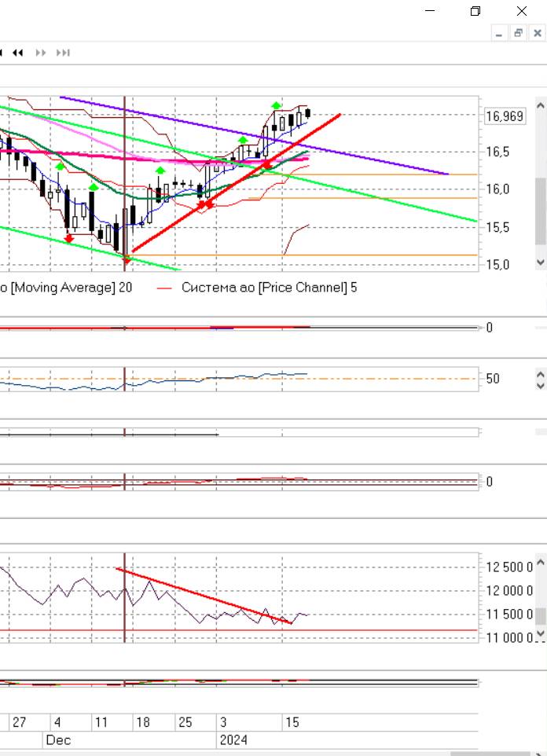Jump to the last bar with the skip-to-end icon
The height and width of the screenshot is (756, 547).
tap(63, 53)
